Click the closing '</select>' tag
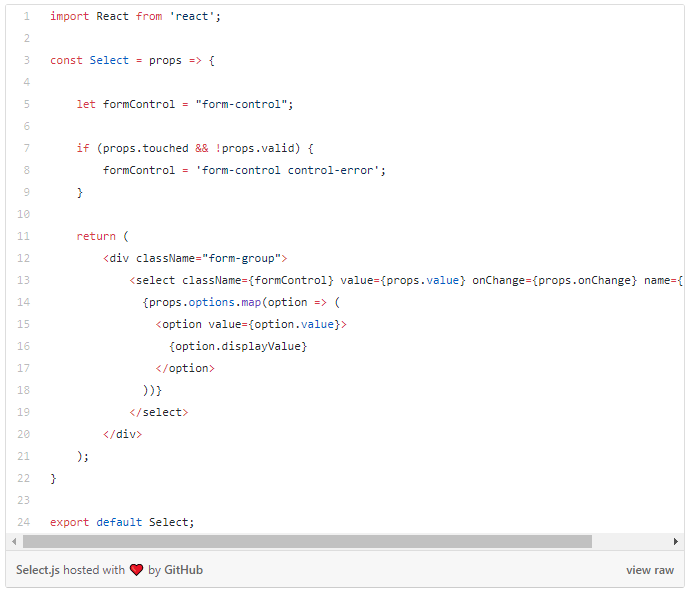This screenshot has width=687, height=591. click(159, 412)
